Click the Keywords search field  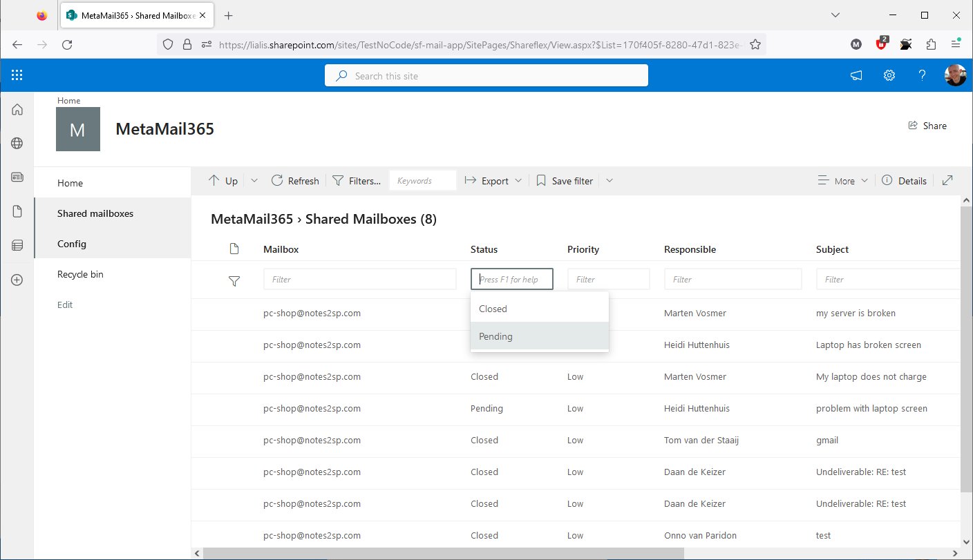(423, 181)
